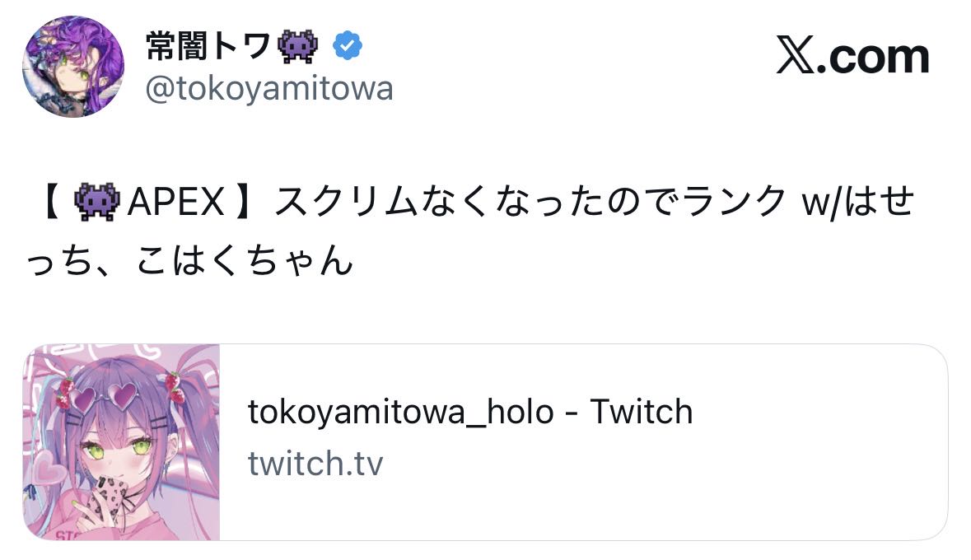
Task: Click the blue verified checkmark badge
Action: click(347, 47)
